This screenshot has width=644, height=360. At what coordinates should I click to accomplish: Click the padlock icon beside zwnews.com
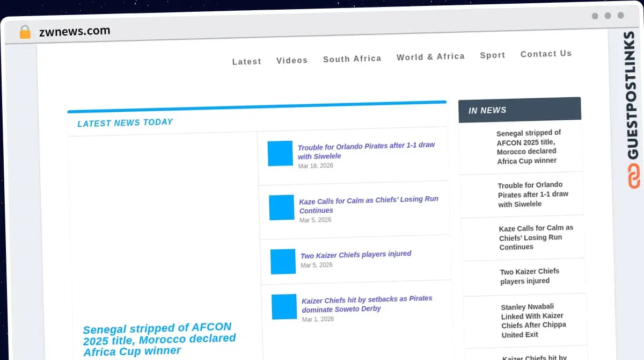point(25,32)
